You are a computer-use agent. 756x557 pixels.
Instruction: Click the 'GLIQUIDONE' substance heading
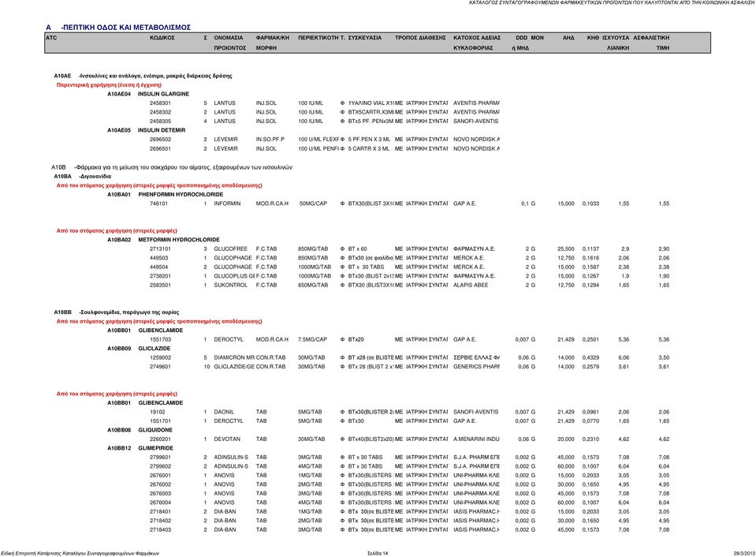pos(155,430)
